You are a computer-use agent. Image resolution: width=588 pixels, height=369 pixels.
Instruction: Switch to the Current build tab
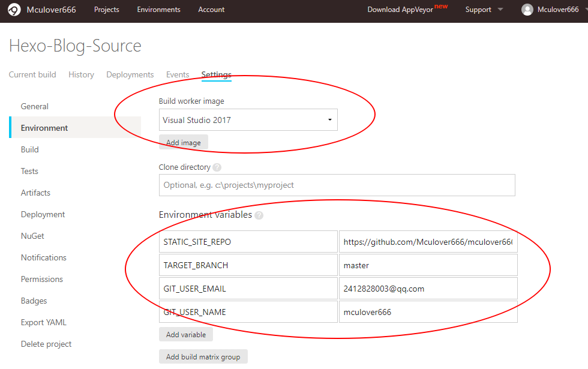click(32, 74)
